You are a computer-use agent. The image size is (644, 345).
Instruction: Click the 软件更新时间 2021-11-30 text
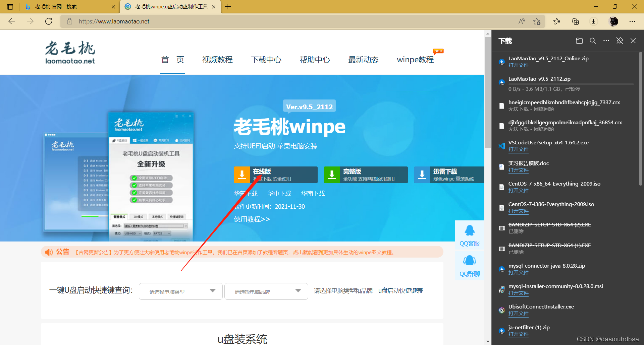(x=269, y=207)
